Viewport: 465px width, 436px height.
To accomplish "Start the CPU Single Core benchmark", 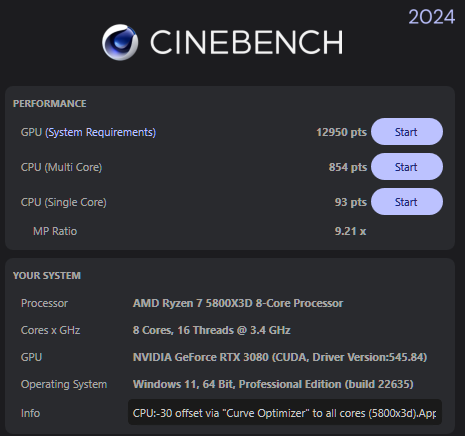I will tap(407, 202).
